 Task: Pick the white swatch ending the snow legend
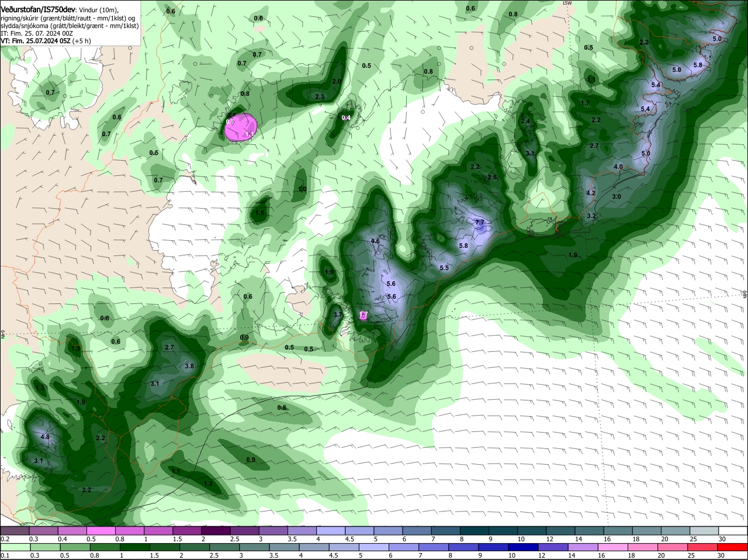tap(733, 531)
